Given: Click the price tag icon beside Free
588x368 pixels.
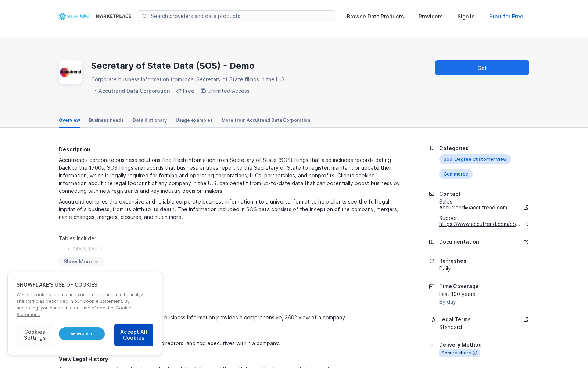Looking at the screenshot, I should pos(179,91).
